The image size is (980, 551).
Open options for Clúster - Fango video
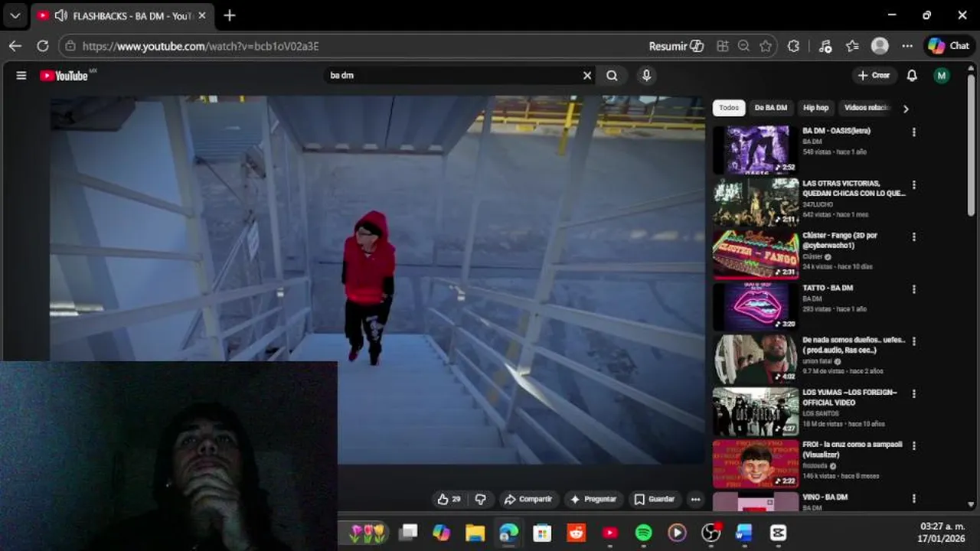(x=913, y=237)
